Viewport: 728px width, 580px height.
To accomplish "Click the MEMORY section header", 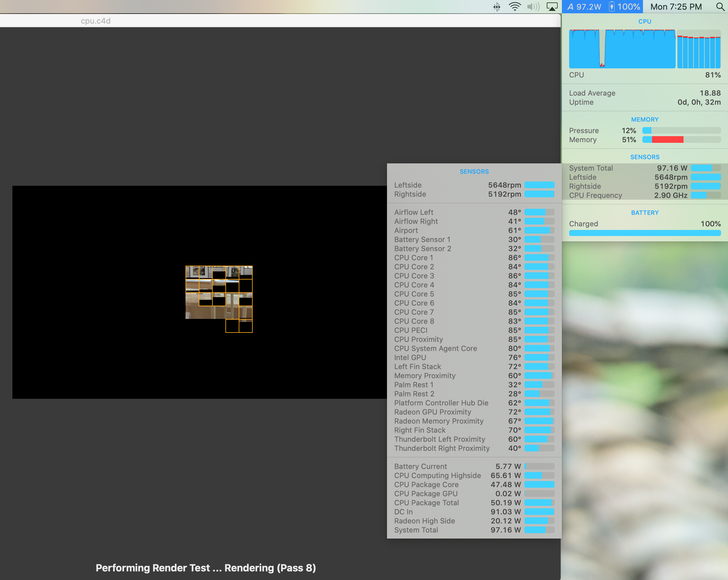I will (644, 120).
